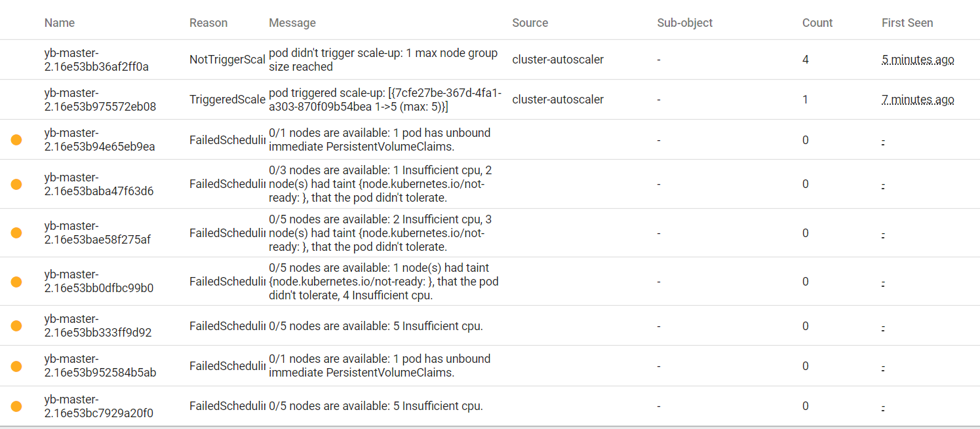980x429 pixels.
Task: Click the "5 minutes ago" timestamp
Action: click(918, 60)
